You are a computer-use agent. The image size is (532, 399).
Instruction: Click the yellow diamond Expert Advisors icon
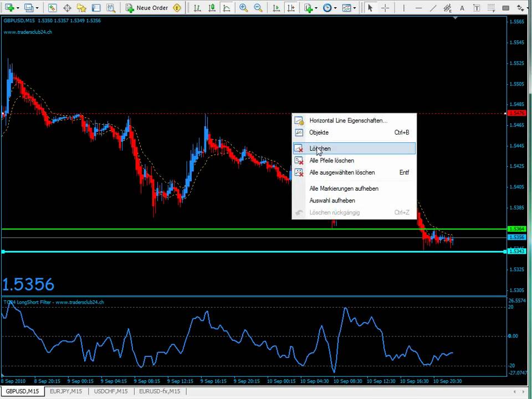(177, 7)
